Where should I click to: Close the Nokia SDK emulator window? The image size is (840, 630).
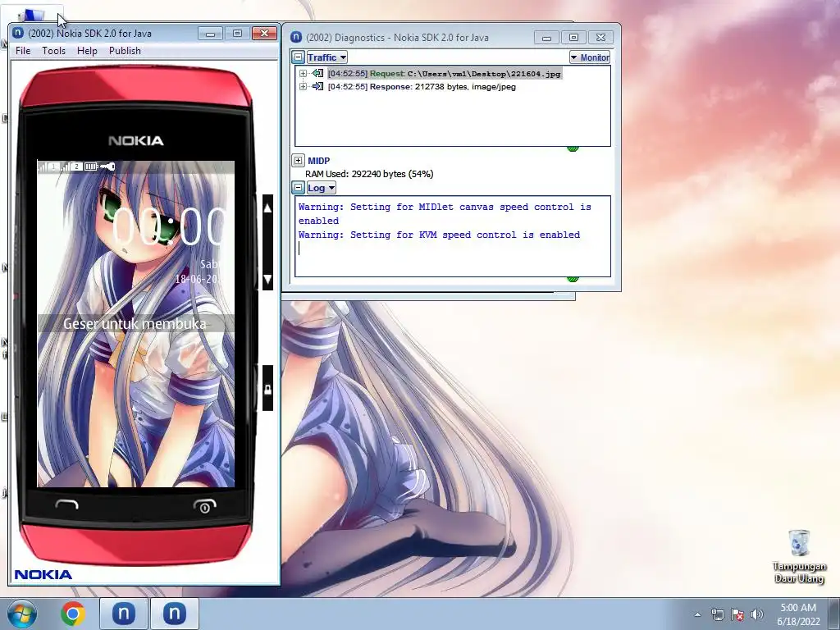click(x=264, y=33)
